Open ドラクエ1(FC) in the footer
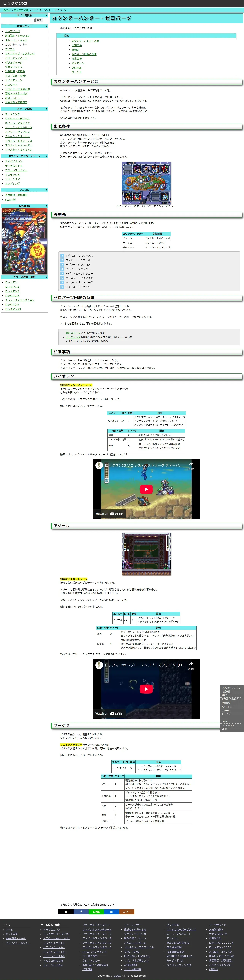This screenshot has height=980, width=244. coord(51,930)
